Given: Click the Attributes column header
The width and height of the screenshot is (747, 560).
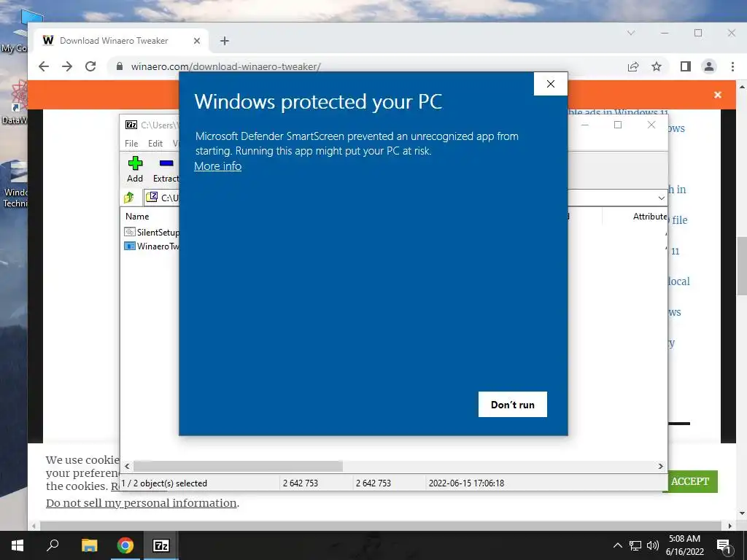Looking at the screenshot, I should pyautogui.click(x=650, y=216).
